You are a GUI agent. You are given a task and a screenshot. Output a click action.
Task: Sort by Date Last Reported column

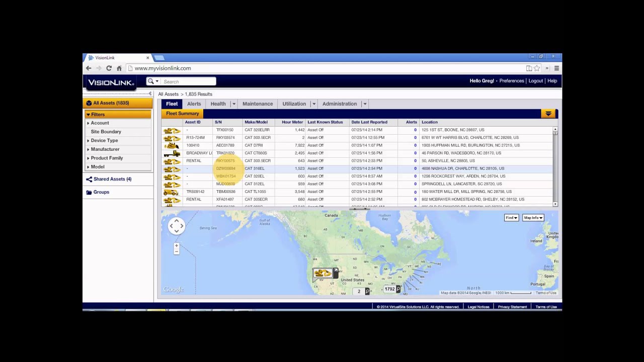pos(369,122)
